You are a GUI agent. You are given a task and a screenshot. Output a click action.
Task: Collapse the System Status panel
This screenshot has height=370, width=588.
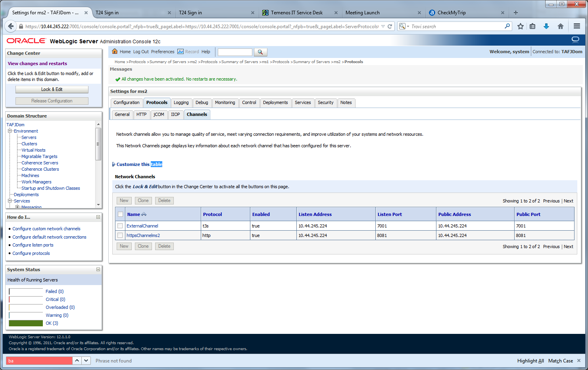(98, 270)
